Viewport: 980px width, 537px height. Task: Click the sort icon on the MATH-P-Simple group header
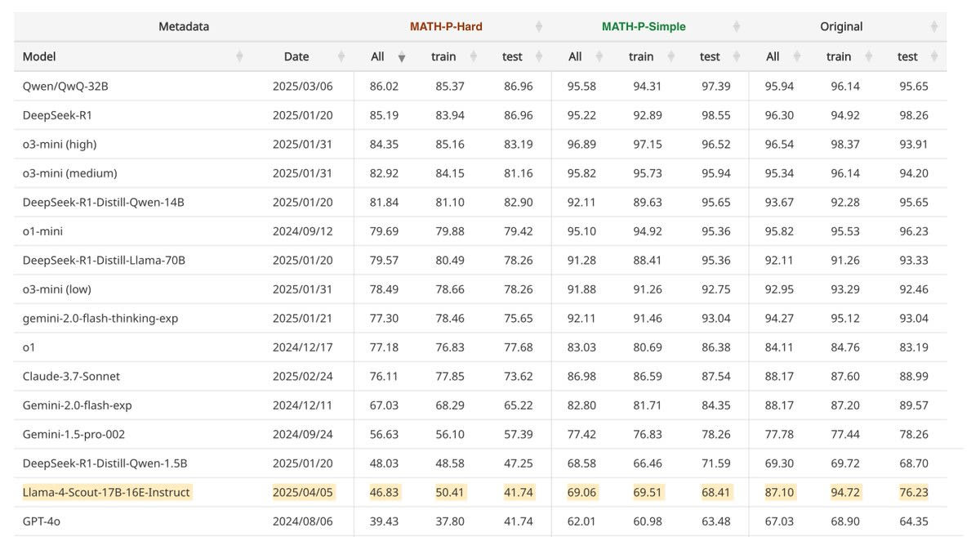(x=736, y=26)
